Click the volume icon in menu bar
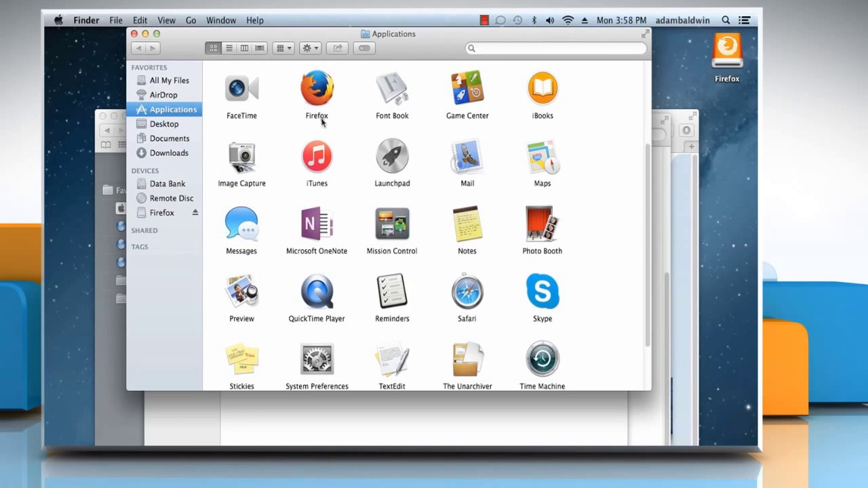868x488 pixels. [x=550, y=20]
